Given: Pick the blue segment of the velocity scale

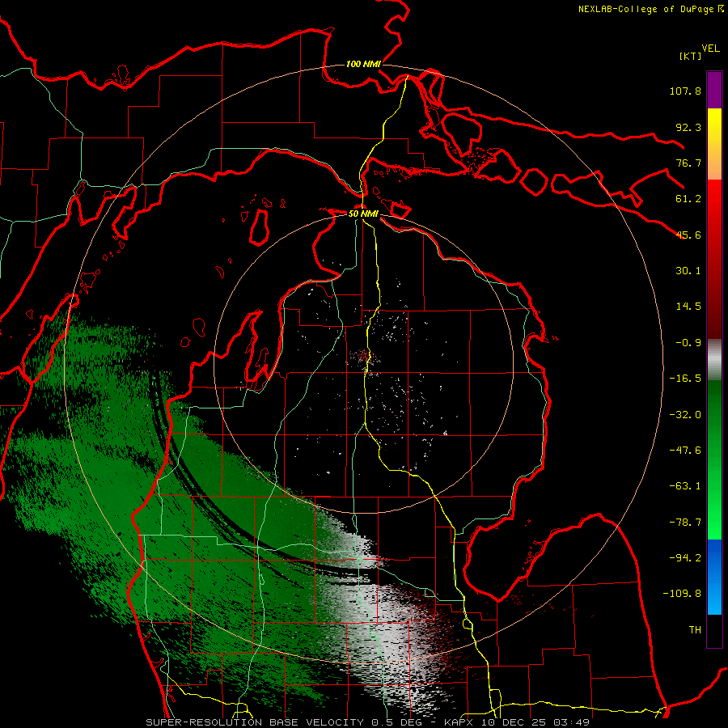Looking at the screenshot, I should (714, 577).
